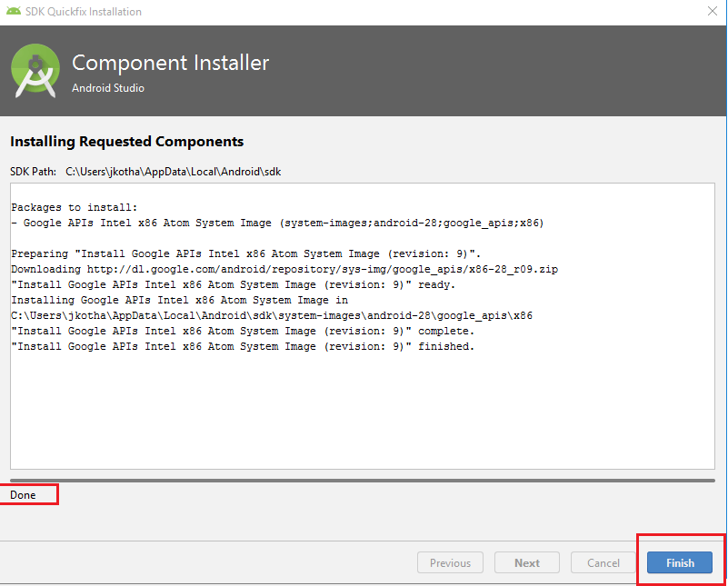This screenshot has height=586, width=728.
Task: Close the SDK Quickfix Installation window
Action: pos(711,12)
